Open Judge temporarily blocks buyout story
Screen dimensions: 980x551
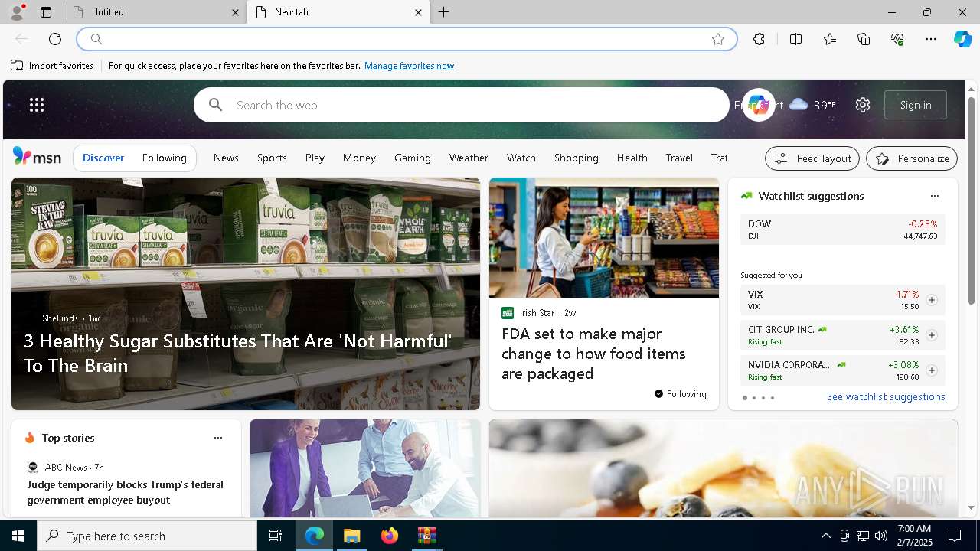(126, 492)
